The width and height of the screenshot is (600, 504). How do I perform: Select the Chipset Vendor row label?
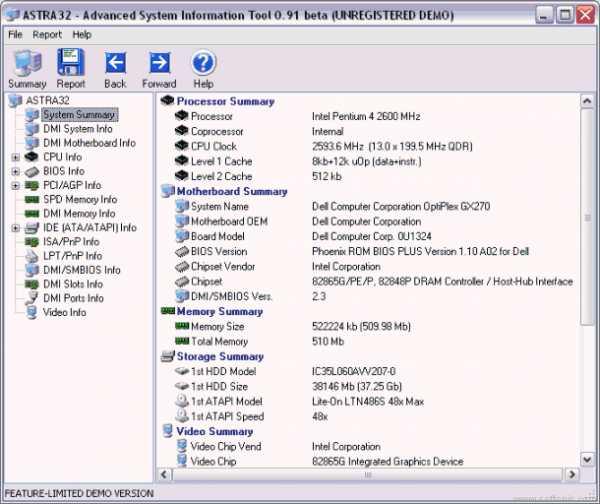223,266
